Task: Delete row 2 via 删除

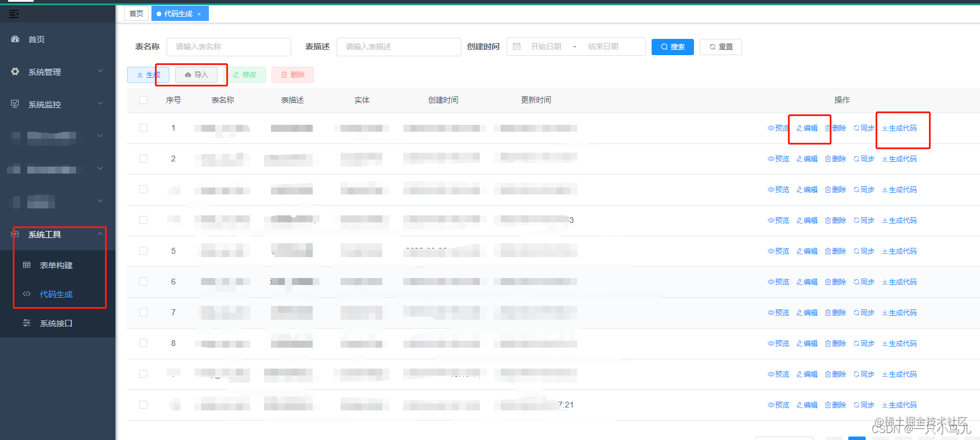Action: (x=836, y=159)
